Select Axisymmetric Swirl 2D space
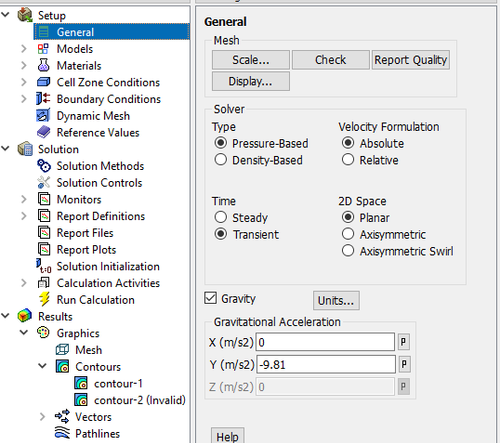 348,251
